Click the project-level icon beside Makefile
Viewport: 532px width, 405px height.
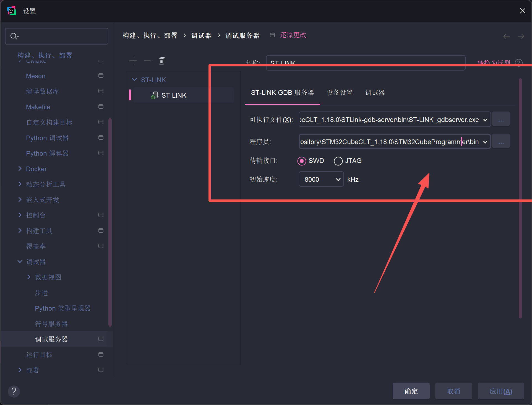101,107
